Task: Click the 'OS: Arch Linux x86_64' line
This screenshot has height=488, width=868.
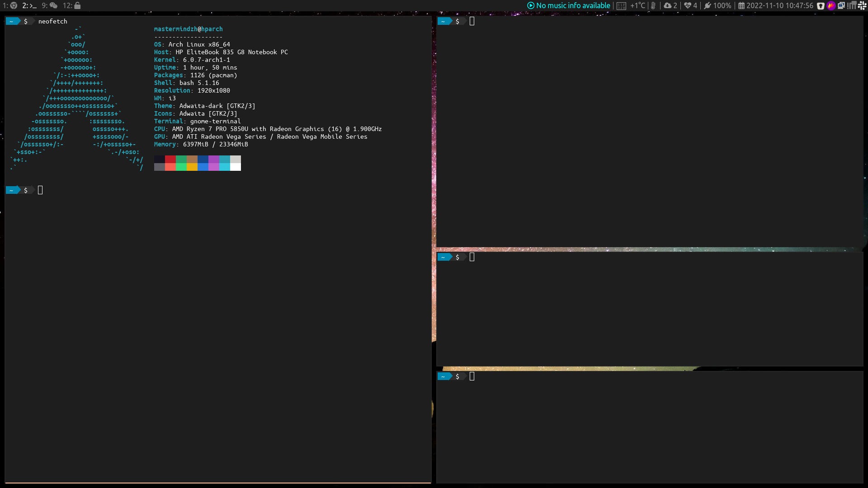Action: [x=192, y=44]
